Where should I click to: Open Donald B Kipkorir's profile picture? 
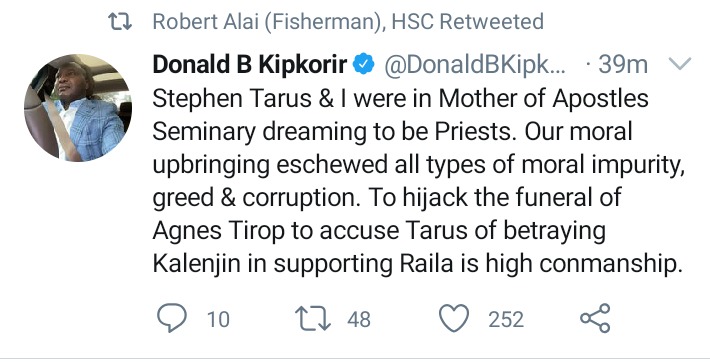point(78,108)
